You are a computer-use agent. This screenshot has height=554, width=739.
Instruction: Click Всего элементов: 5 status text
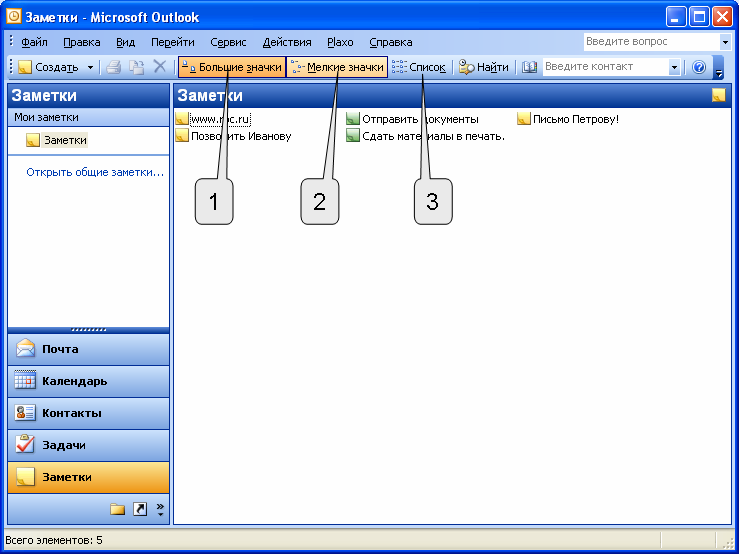[54, 540]
